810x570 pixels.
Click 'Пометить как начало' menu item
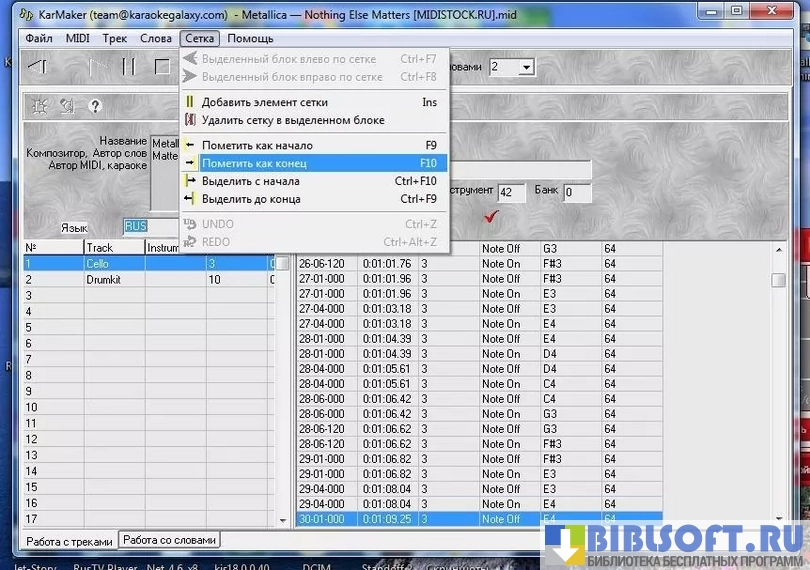pyautogui.click(x=256, y=145)
